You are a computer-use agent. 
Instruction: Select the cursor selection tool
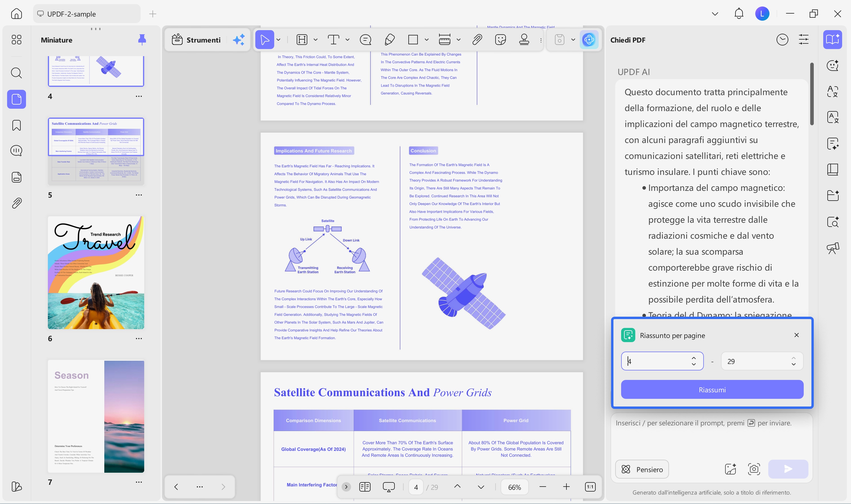[264, 40]
